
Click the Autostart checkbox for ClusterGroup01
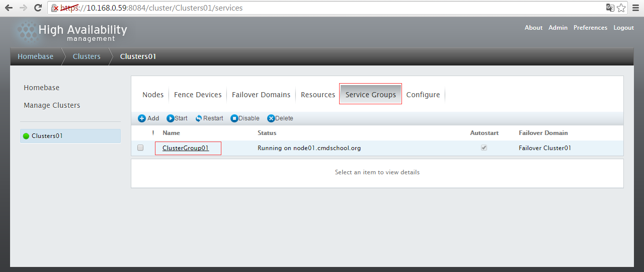[x=484, y=148]
